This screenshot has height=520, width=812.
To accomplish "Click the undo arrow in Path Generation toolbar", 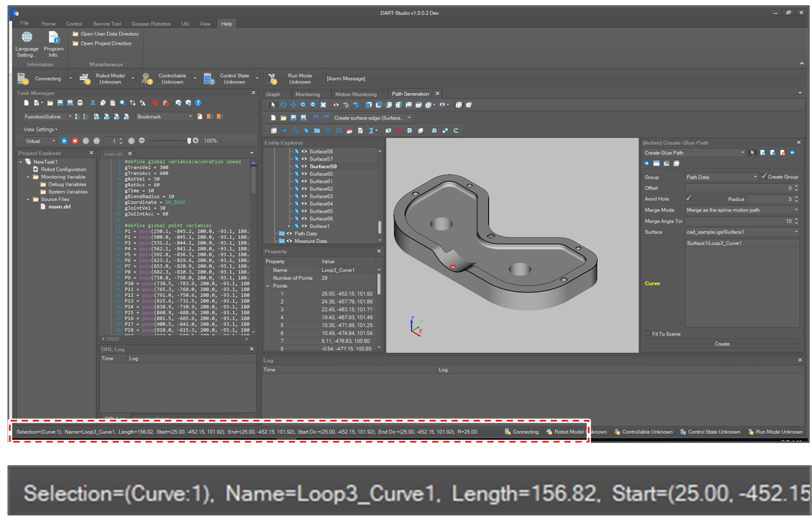I will tap(316, 118).
